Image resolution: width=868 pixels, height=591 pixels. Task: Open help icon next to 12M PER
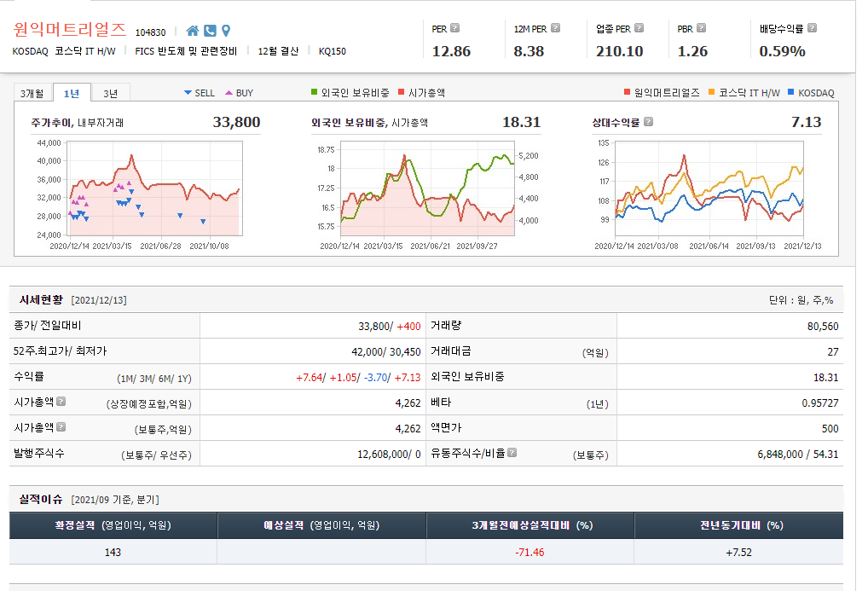[555, 27]
